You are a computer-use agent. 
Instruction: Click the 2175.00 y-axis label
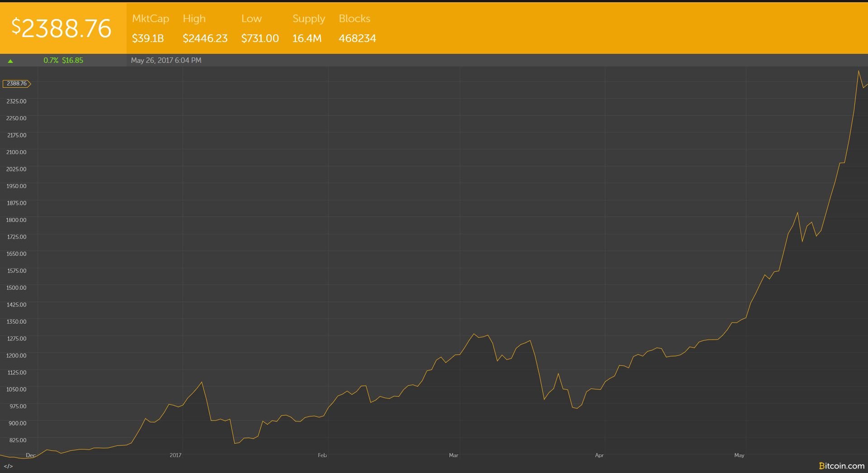point(17,135)
